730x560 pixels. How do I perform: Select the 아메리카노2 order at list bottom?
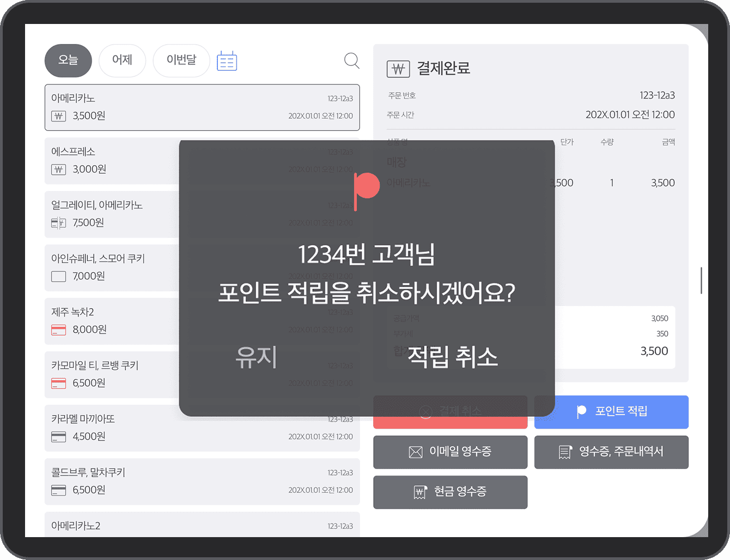[202, 525]
